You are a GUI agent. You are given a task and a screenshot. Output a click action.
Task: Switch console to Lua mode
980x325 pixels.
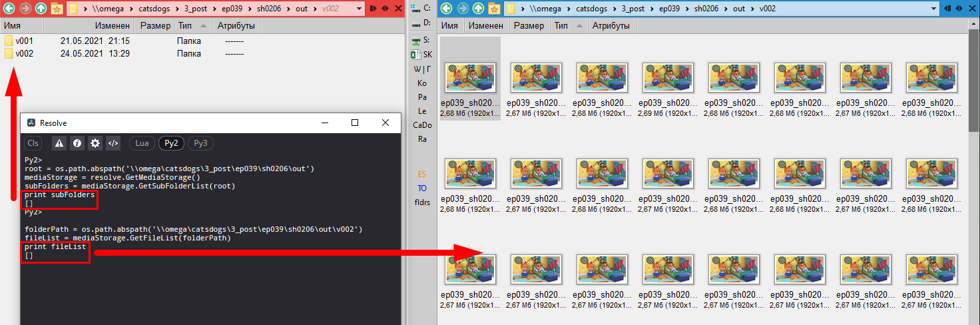pyautogui.click(x=142, y=143)
